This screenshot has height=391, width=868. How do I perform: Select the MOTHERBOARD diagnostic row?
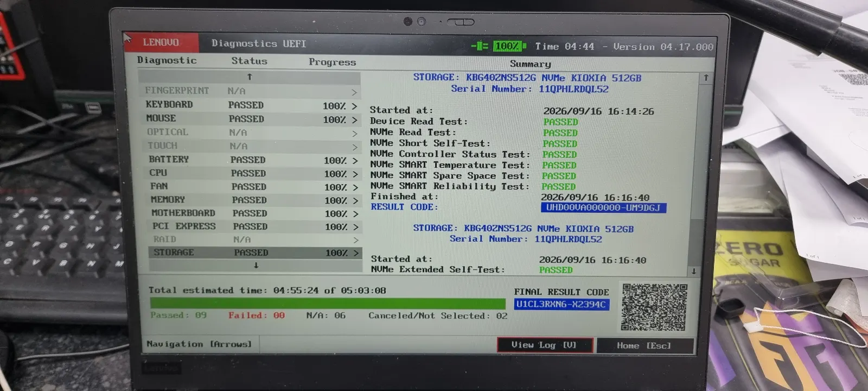tap(254, 213)
